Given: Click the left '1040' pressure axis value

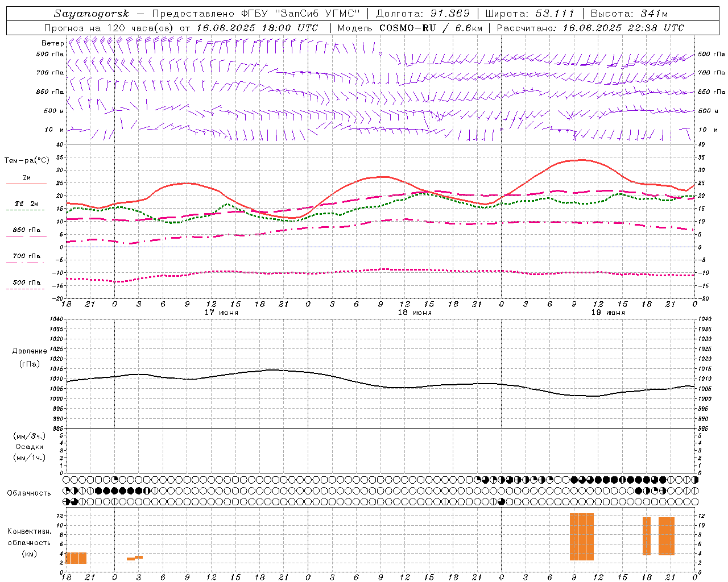Looking at the screenshot, I should click(x=56, y=319).
